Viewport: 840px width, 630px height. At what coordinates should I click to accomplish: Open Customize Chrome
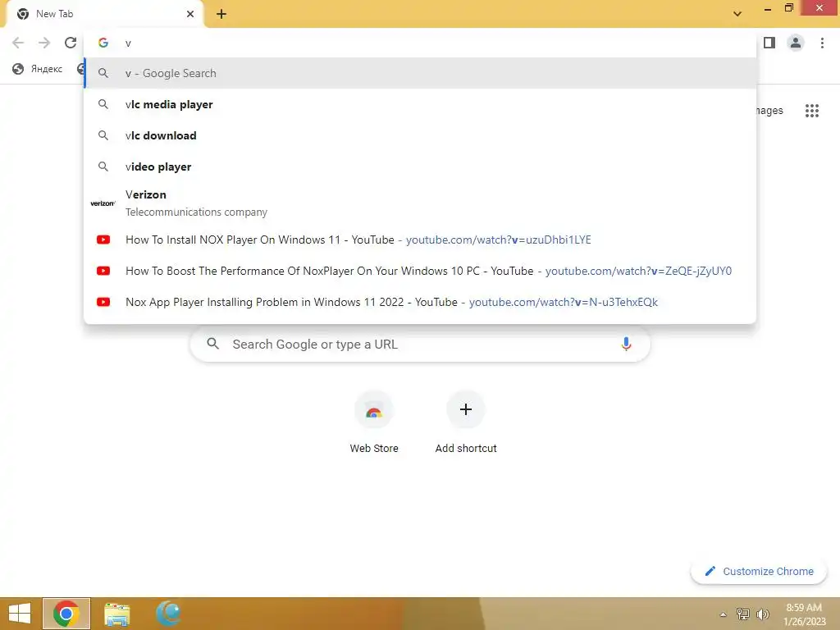(759, 571)
